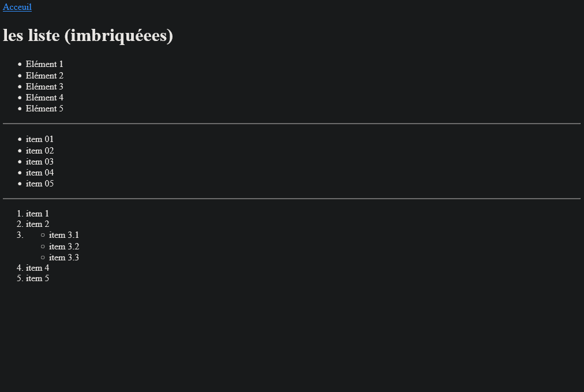The width and height of the screenshot is (584, 392).
Task: Click the horizontal separator below Elément 5
Action: point(291,124)
